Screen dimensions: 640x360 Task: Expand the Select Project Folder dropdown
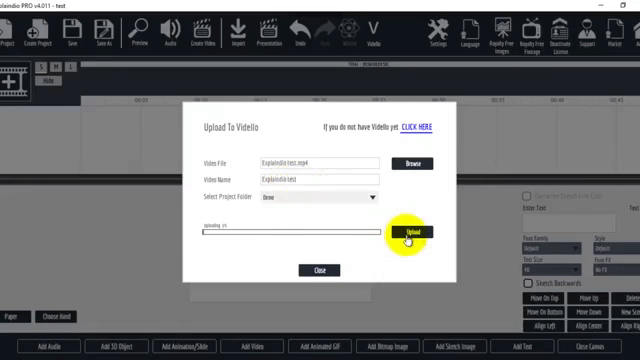point(319,197)
